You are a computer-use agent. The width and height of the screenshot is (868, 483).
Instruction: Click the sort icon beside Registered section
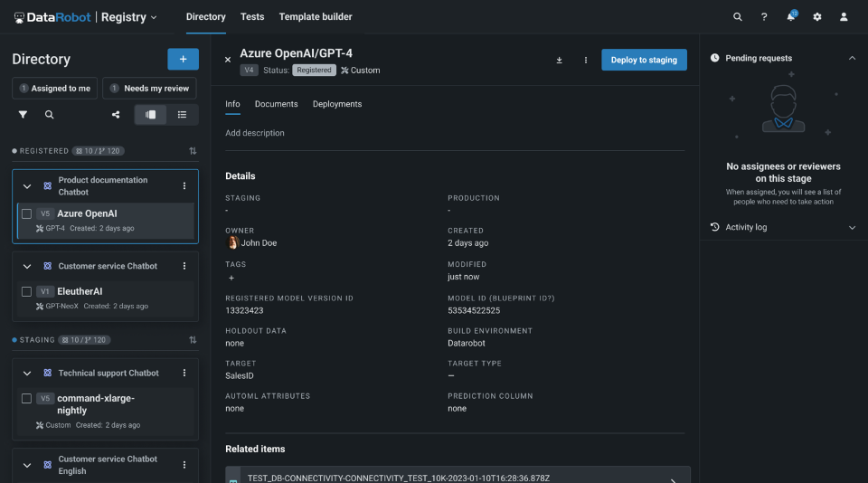(x=192, y=151)
